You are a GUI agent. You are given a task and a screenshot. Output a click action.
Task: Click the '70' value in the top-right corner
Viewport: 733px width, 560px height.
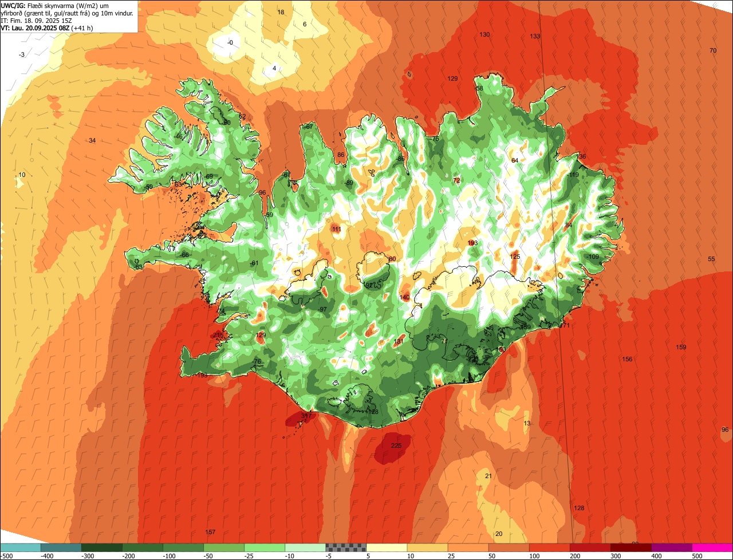click(x=713, y=50)
